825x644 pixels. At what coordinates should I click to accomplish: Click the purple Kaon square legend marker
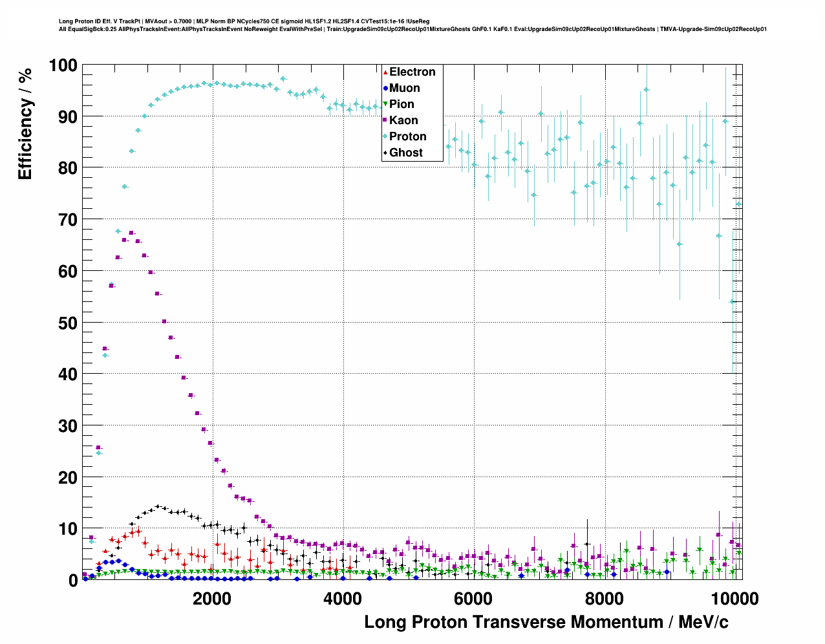(385, 120)
